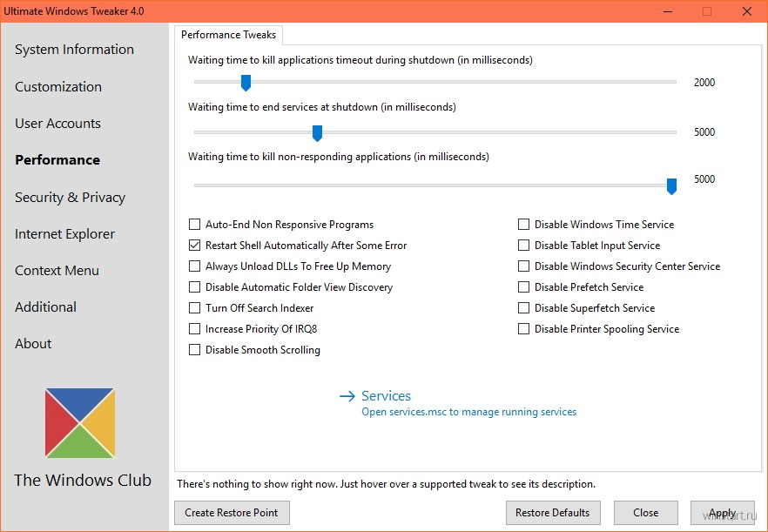Toggle Disable Smooth Scrolling checkbox
The height and width of the screenshot is (532, 768).
coord(194,350)
